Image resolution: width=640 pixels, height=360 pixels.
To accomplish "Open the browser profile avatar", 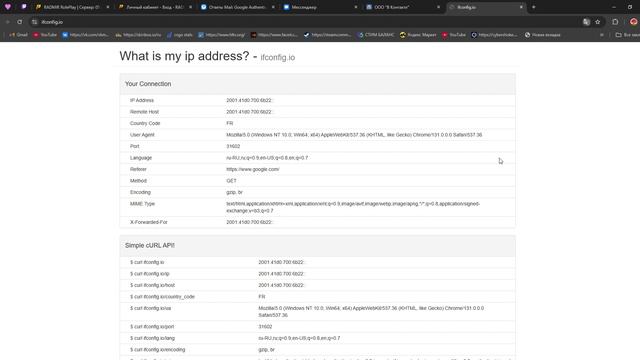I will tap(633, 22).
